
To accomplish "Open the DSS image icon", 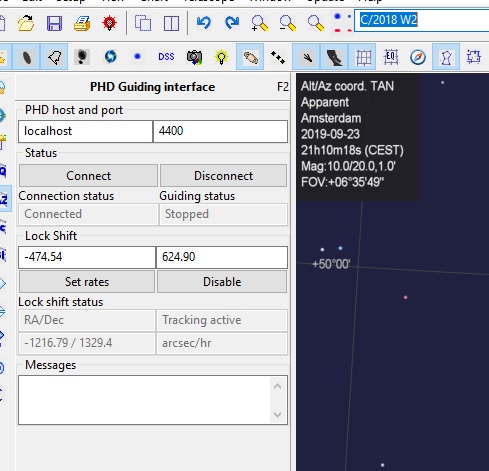I will click(x=166, y=57).
